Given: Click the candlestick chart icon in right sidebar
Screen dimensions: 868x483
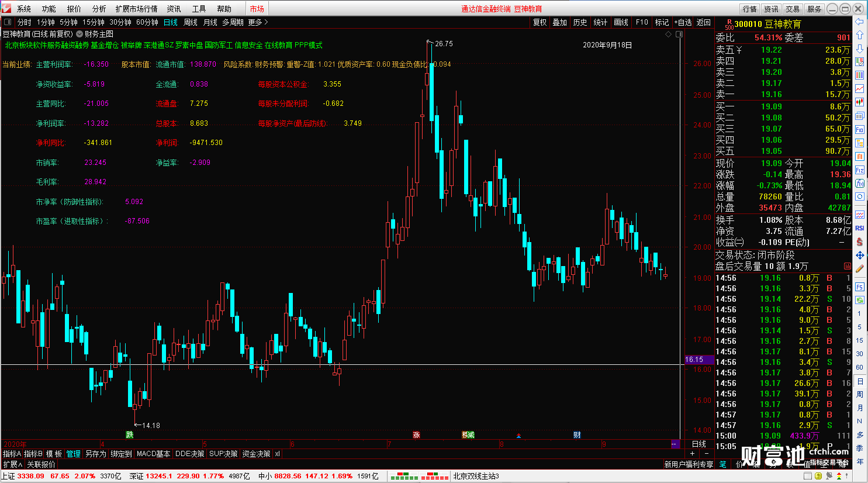Looking at the screenshot, I should click(859, 102).
